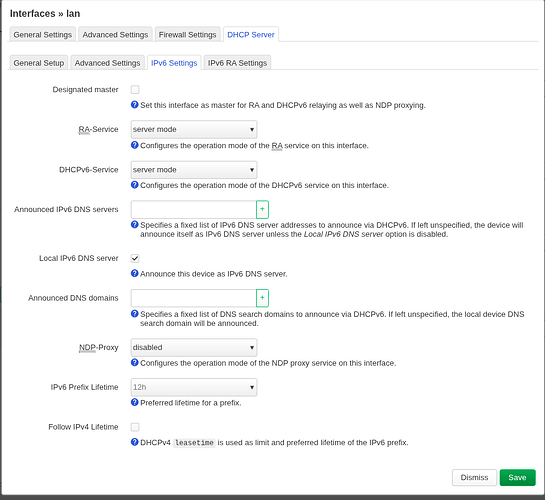Screen dimensions: 545x500
Task: Enable Follow IPv4 Lifetime checkbox
Action: pyautogui.click(x=135, y=427)
